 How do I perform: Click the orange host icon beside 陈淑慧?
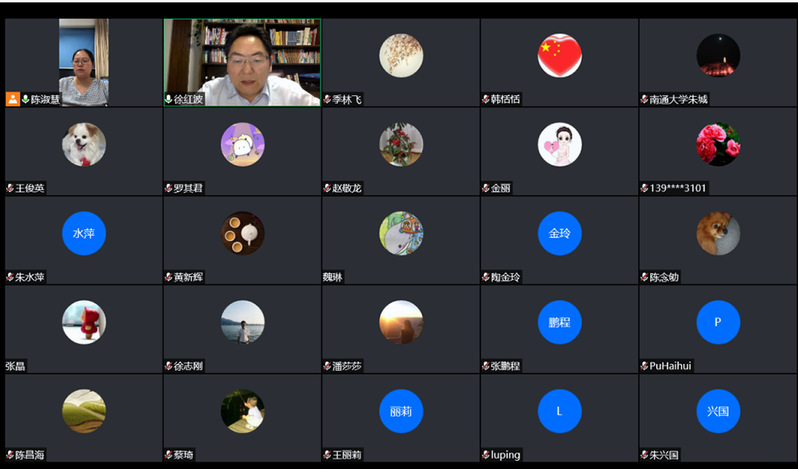(x=13, y=99)
